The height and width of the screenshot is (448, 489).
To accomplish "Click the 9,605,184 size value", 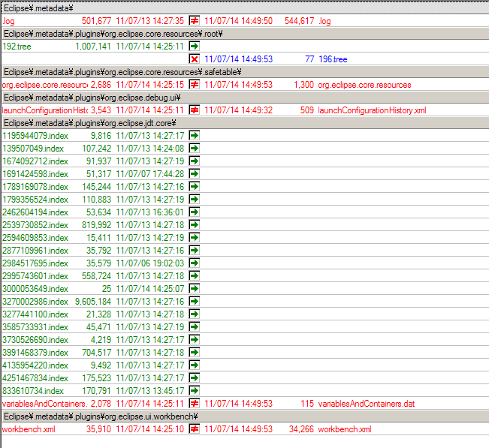I will point(93,302).
